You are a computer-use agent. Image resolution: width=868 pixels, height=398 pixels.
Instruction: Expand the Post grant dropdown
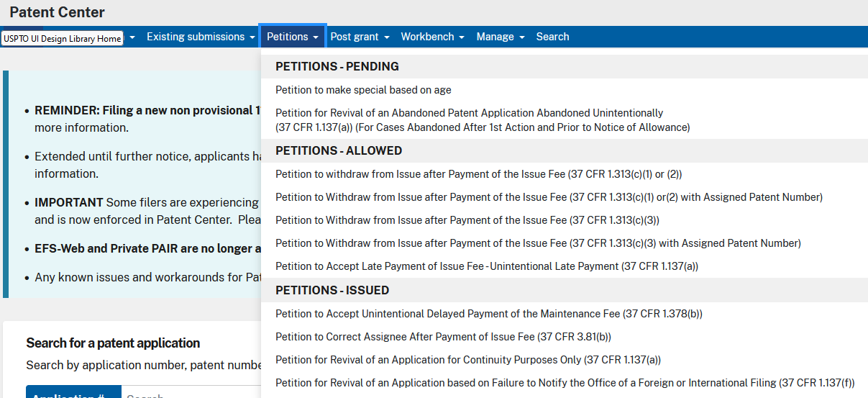coord(360,37)
